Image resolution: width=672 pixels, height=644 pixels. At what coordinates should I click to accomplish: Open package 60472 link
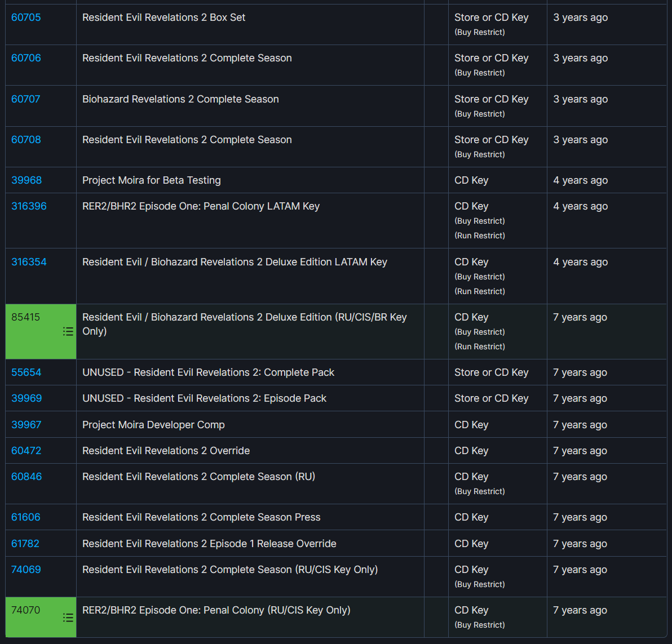[26, 450]
